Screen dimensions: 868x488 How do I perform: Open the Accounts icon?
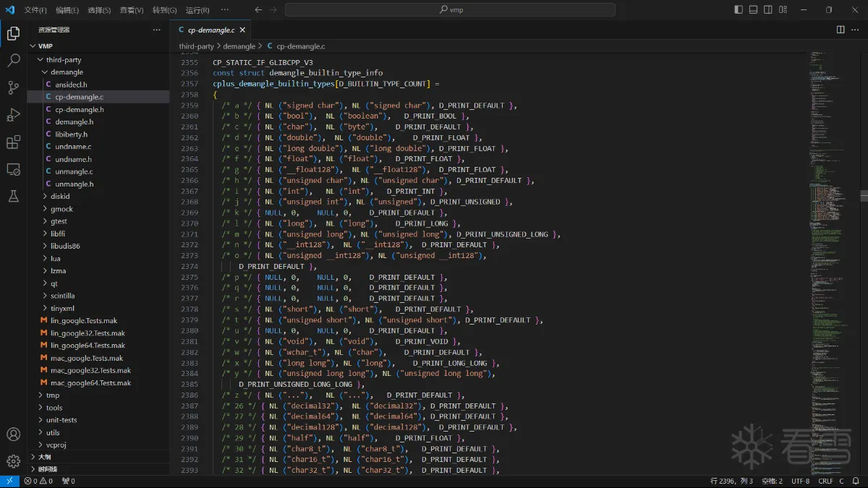point(13,435)
